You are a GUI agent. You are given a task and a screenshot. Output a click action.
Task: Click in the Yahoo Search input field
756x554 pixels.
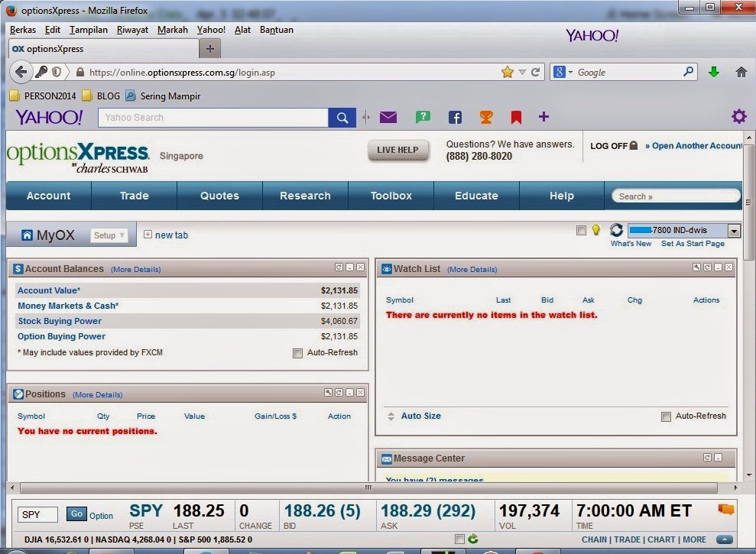pos(213,118)
